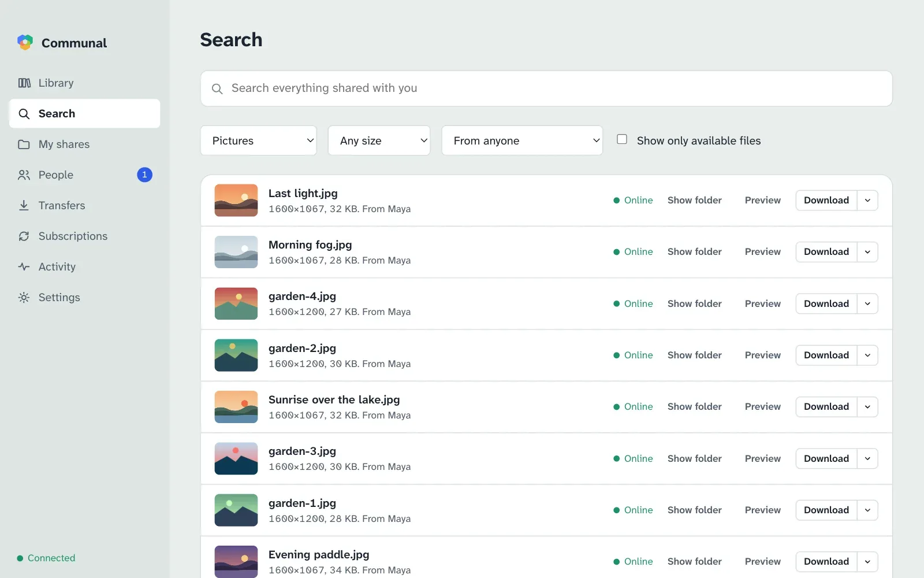Image resolution: width=924 pixels, height=578 pixels.
Task: Download garden-1.jpg
Action: click(826, 510)
